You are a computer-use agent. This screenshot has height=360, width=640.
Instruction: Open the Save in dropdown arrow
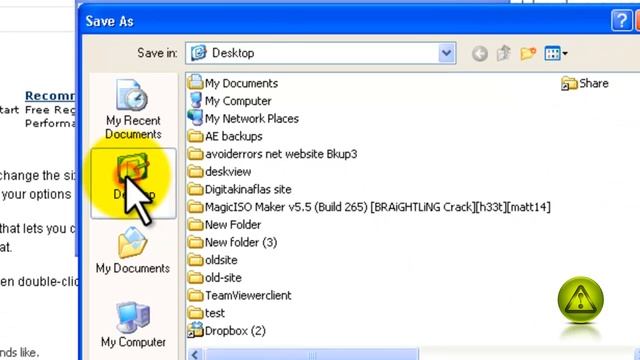(447, 53)
